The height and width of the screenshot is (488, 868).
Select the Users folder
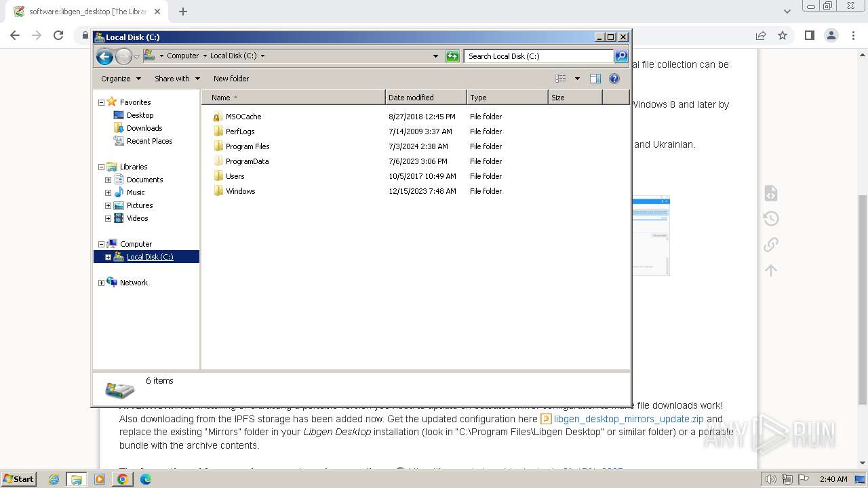[235, 176]
